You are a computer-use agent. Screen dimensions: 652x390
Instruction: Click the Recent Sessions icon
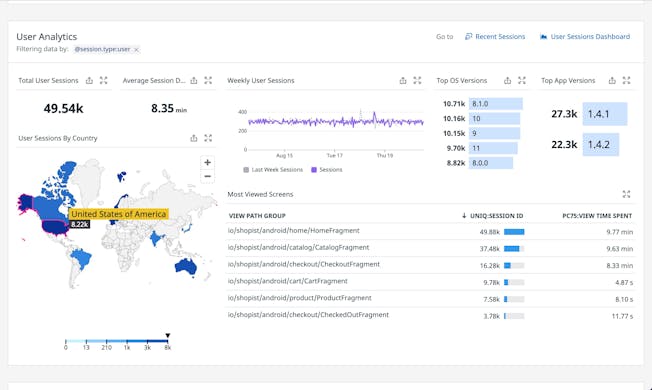pos(469,37)
